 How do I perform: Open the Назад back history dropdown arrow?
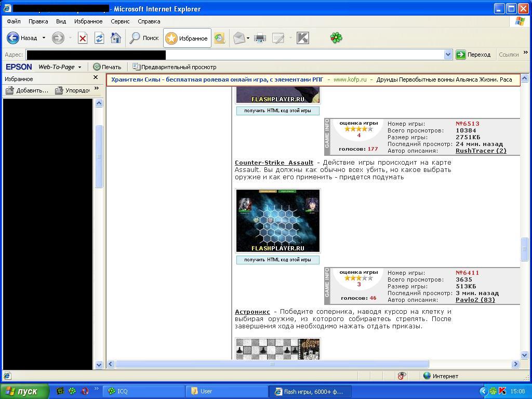point(44,38)
